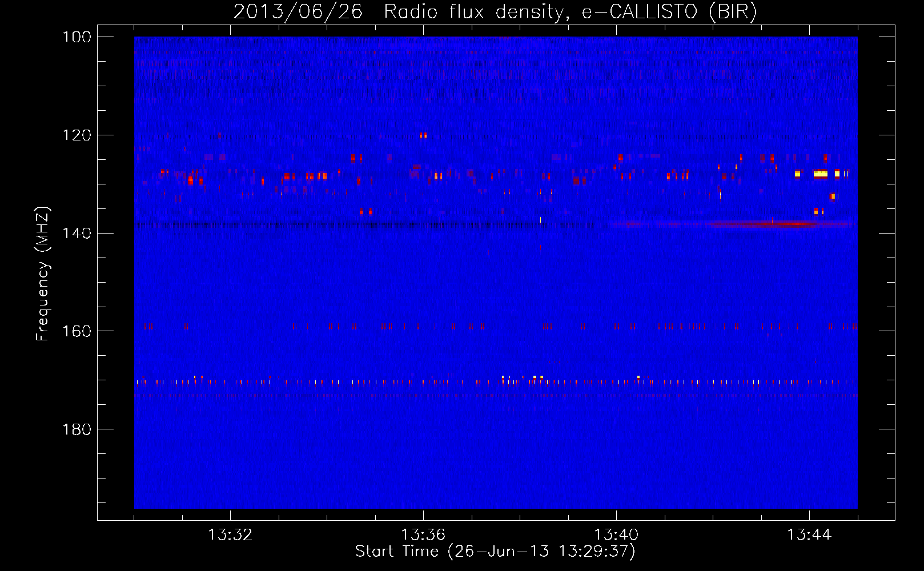Click the 13:36 time tick label
Image resolution: width=924 pixels, height=571 pixels.
pos(423,535)
